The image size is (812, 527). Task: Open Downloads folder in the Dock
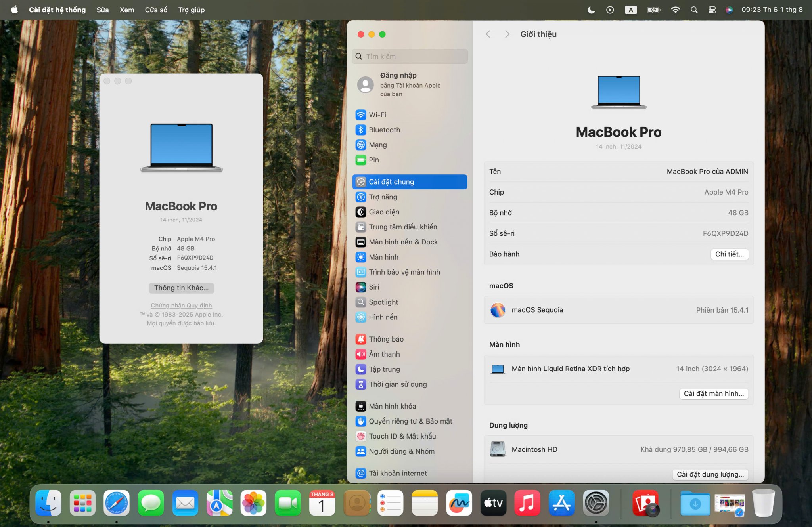[695, 503]
